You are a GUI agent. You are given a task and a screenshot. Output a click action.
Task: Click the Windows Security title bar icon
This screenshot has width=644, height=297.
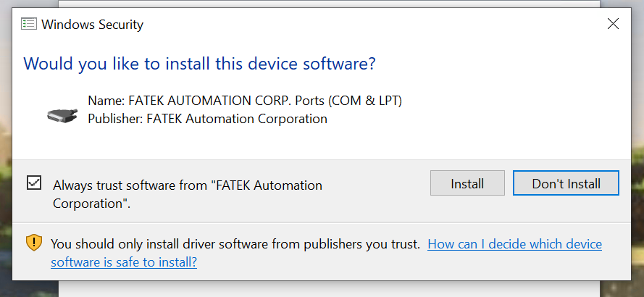29,24
